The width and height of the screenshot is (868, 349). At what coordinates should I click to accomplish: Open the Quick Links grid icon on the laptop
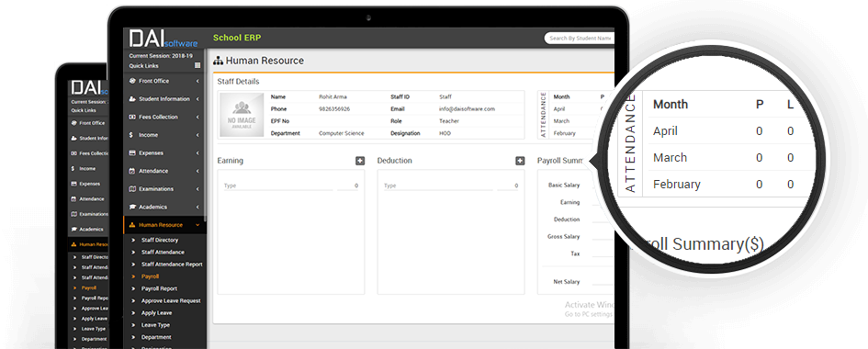(x=197, y=65)
